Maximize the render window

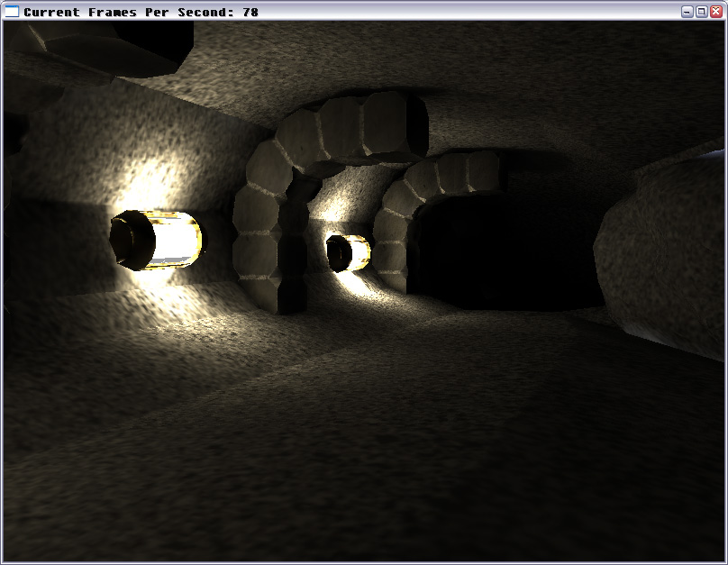[x=702, y=12]
